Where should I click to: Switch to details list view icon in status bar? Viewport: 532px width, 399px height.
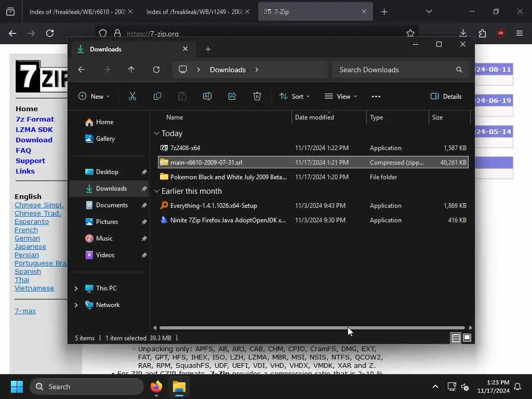point(456,338)
